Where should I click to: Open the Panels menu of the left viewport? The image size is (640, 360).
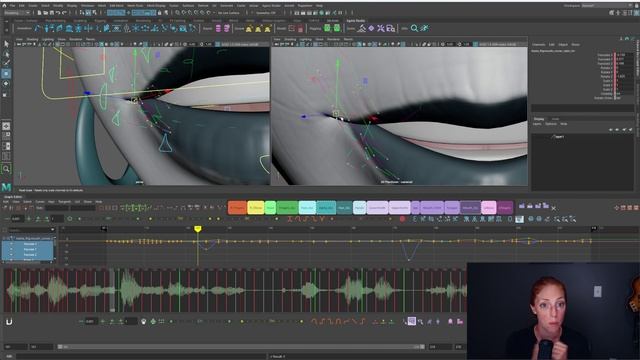coord(90,39)
